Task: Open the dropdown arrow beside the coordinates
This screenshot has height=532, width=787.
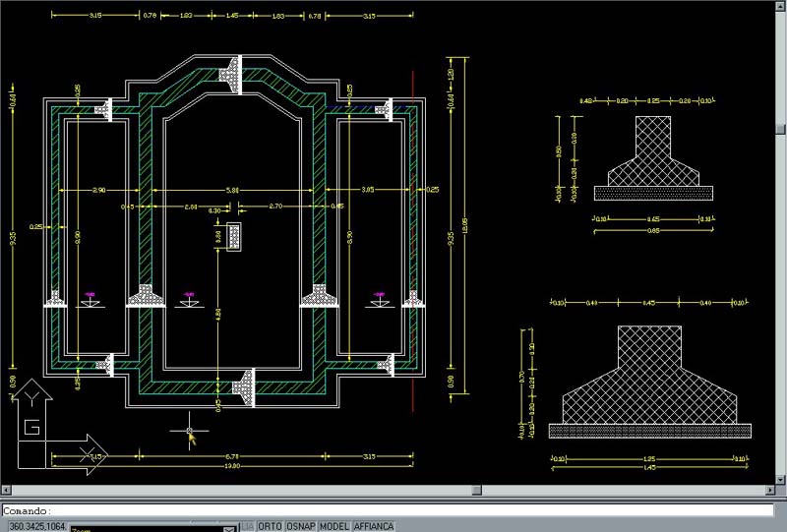Action: tap(229, 528)
